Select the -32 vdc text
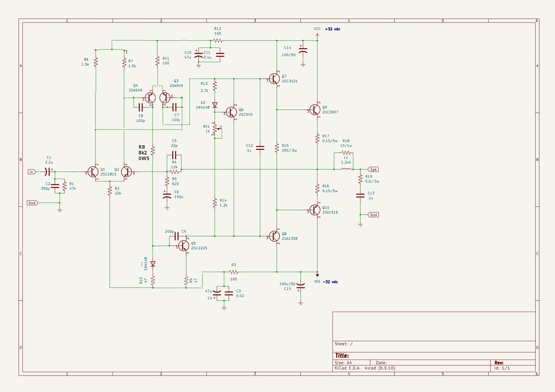 330,282
